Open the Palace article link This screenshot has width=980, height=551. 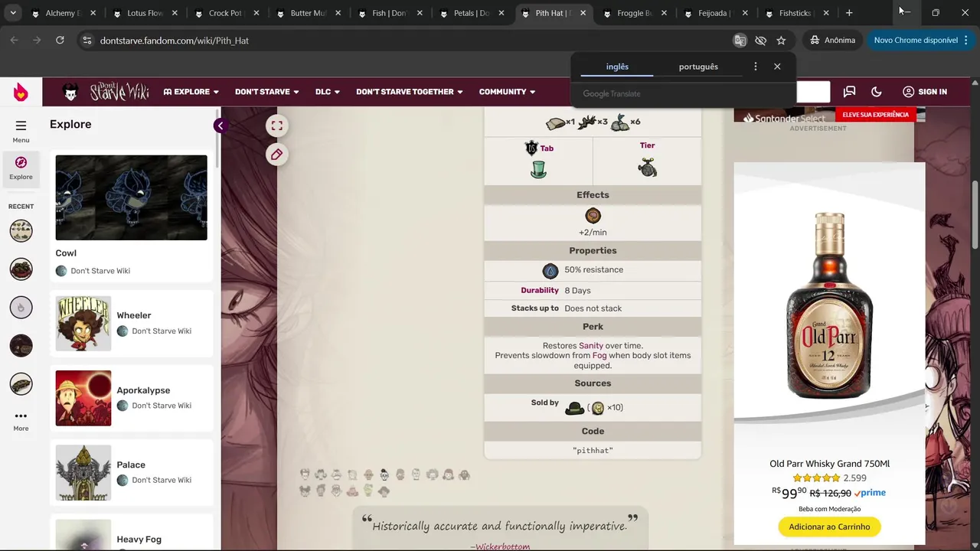[131, 465]
